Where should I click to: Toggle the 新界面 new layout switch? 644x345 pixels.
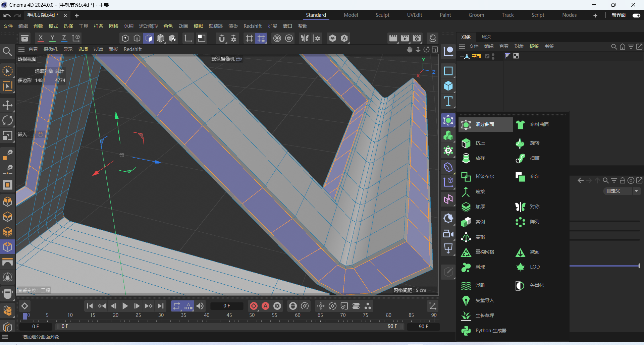point(636,15)
